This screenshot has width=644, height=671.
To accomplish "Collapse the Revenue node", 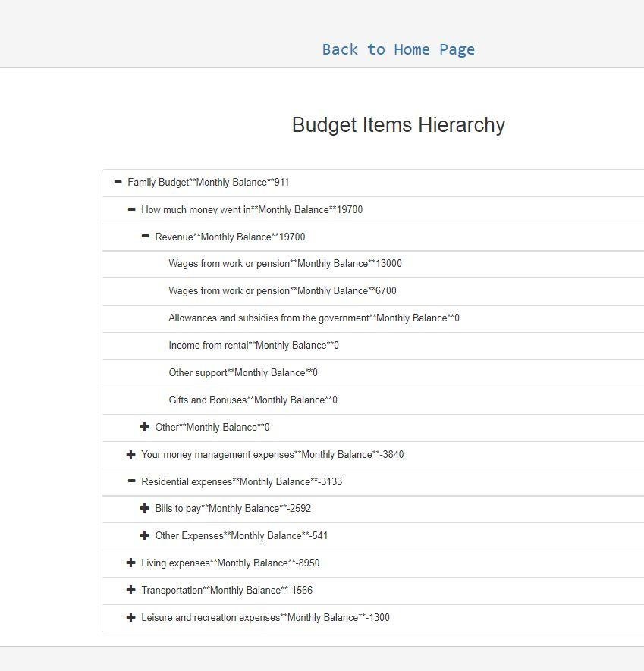I will pos(144,237).
